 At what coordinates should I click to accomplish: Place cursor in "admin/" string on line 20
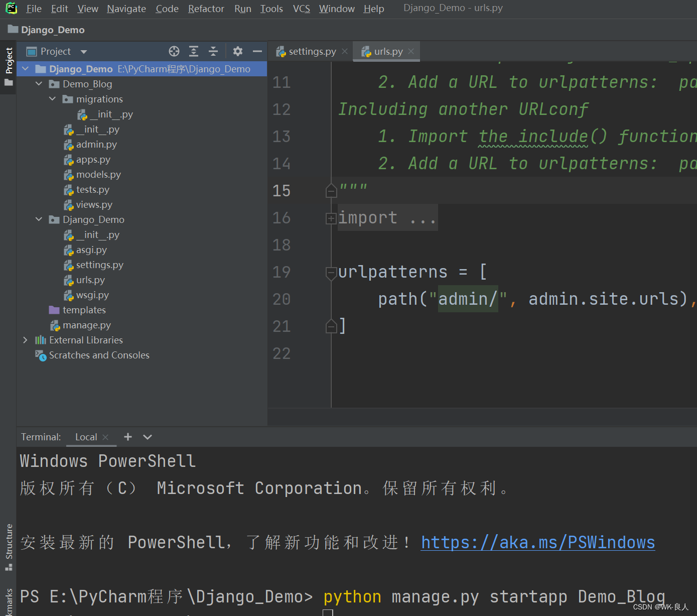(x=468, y=299)
